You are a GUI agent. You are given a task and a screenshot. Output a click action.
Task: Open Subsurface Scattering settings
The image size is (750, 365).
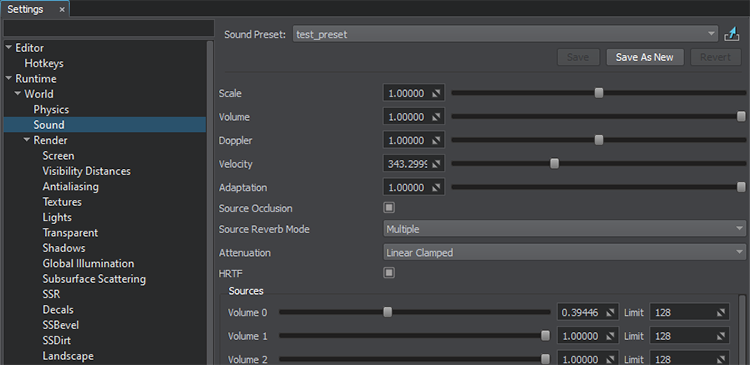pos(94,279)
